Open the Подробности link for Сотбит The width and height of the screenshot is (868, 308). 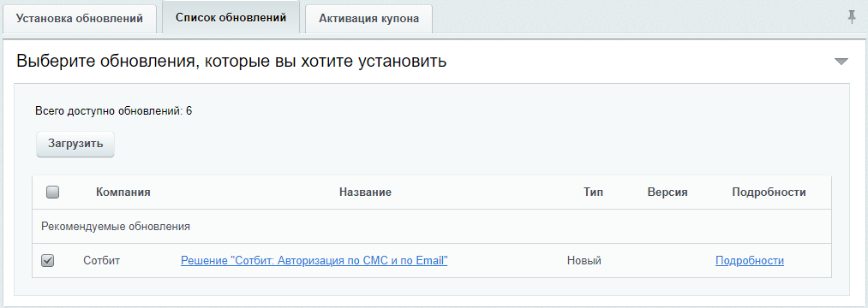click(x=750, y=260)
